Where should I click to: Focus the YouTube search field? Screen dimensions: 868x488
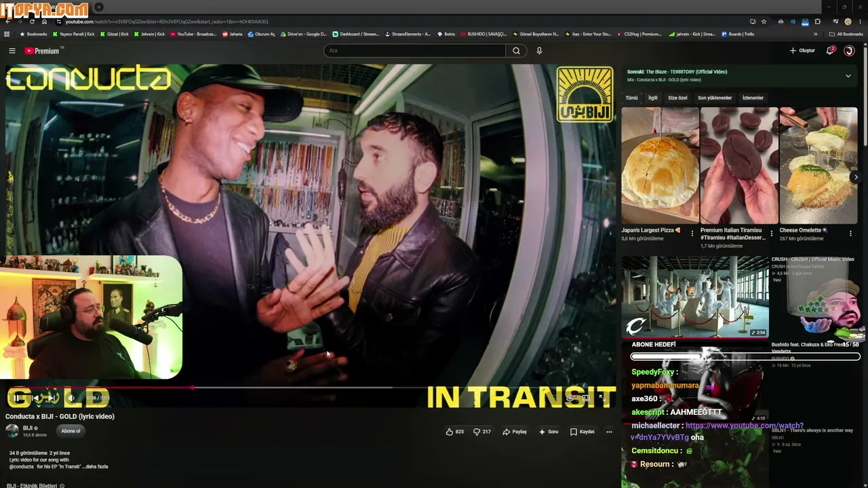point(414,51)
